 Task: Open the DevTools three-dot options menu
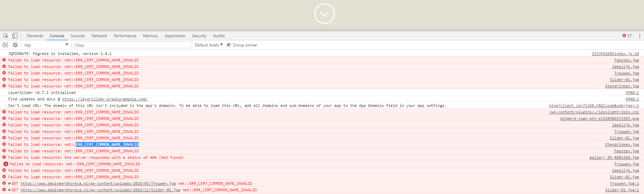pyautogui.click(x=640, y=36)
